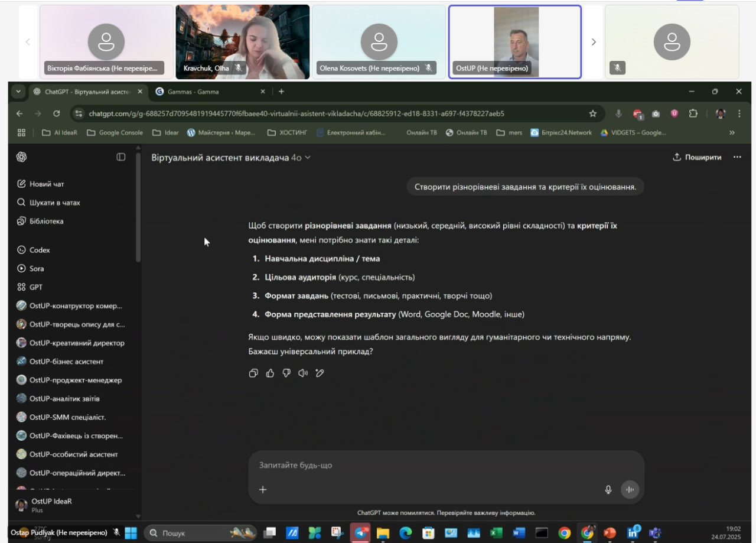Reload the current page
Screen dimensions: 756x543
(x=57, y=113)
